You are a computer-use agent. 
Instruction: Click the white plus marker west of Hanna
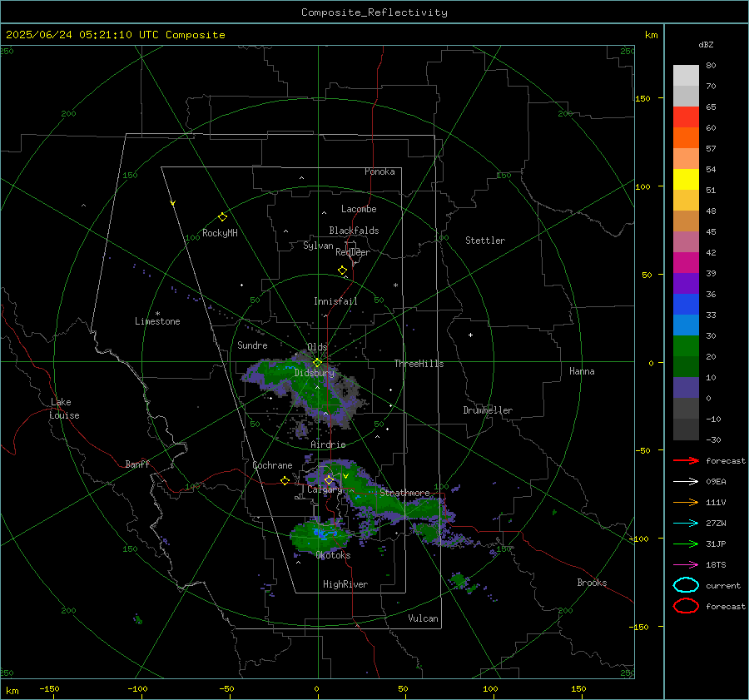coord(470,335)
